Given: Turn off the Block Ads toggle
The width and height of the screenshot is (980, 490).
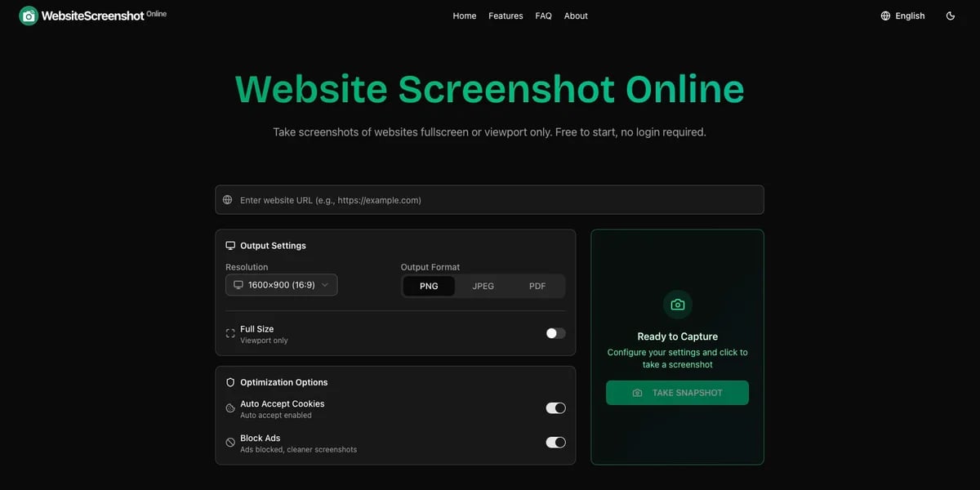Looking at the screenshot, I should 555,442.
